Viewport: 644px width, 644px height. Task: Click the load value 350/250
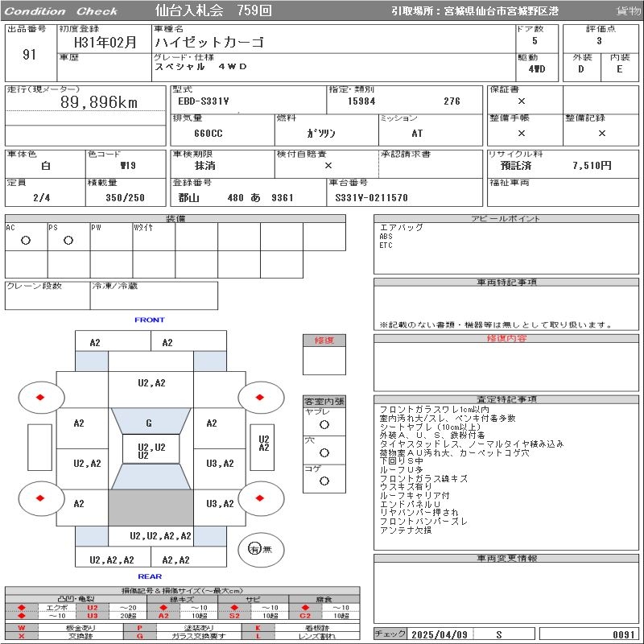[x=126, y=198]
